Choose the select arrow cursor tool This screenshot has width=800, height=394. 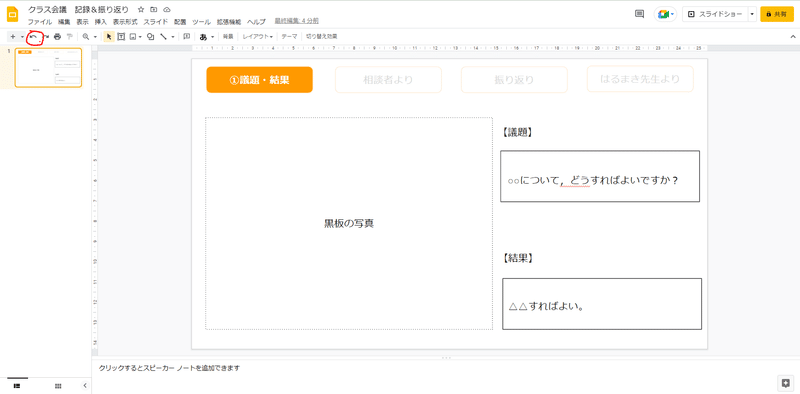click(x=109, y=37)
